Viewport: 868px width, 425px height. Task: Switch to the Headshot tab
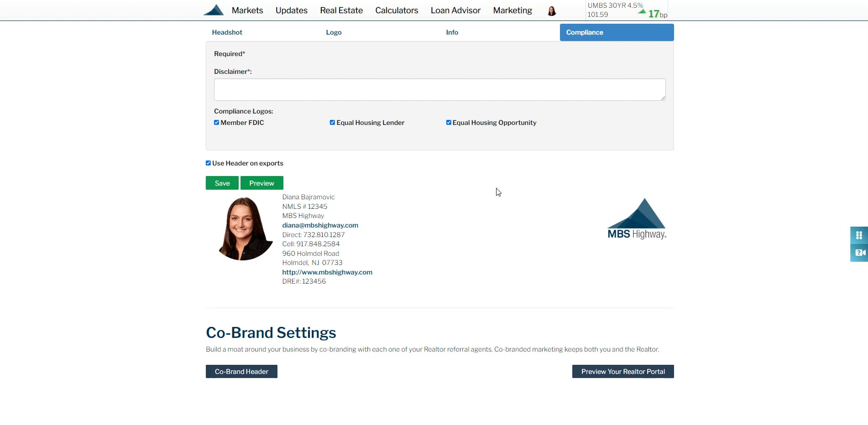[x=227, y=32]
